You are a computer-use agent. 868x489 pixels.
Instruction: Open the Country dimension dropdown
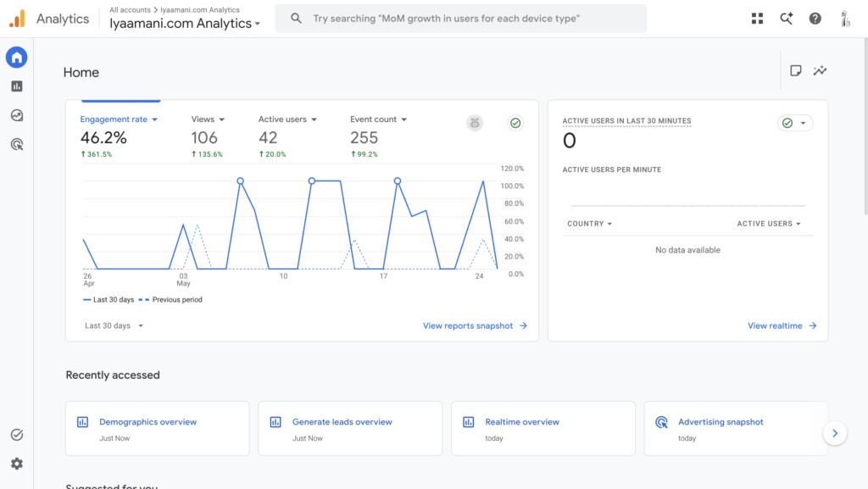click(x=590, y=224)
